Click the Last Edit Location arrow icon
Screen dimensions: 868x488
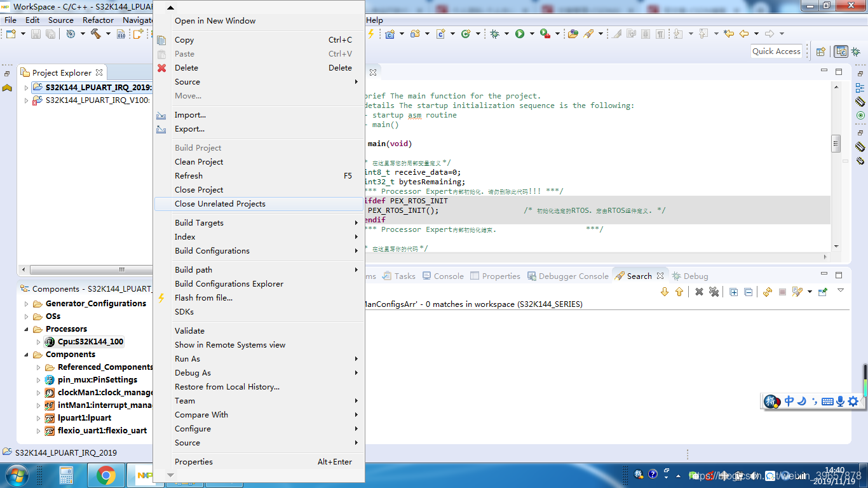tap(728, 34)
